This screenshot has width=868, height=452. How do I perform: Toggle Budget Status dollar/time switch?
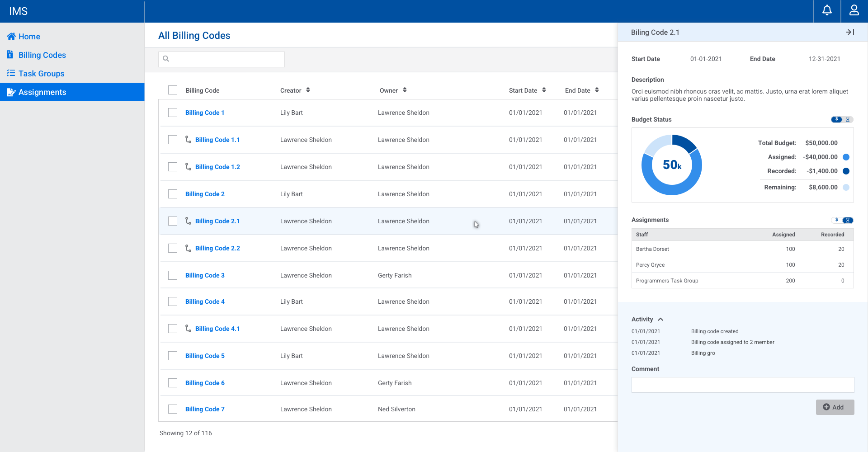[842, 119]
